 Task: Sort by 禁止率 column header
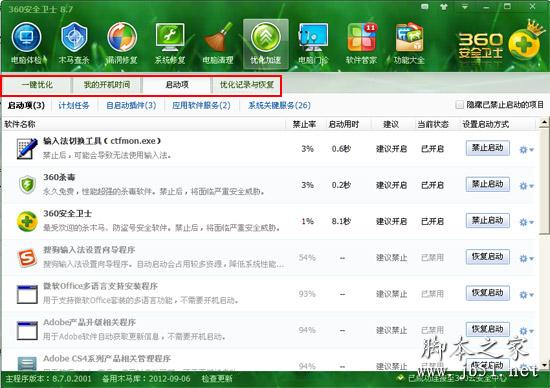[x=304, y=124]
